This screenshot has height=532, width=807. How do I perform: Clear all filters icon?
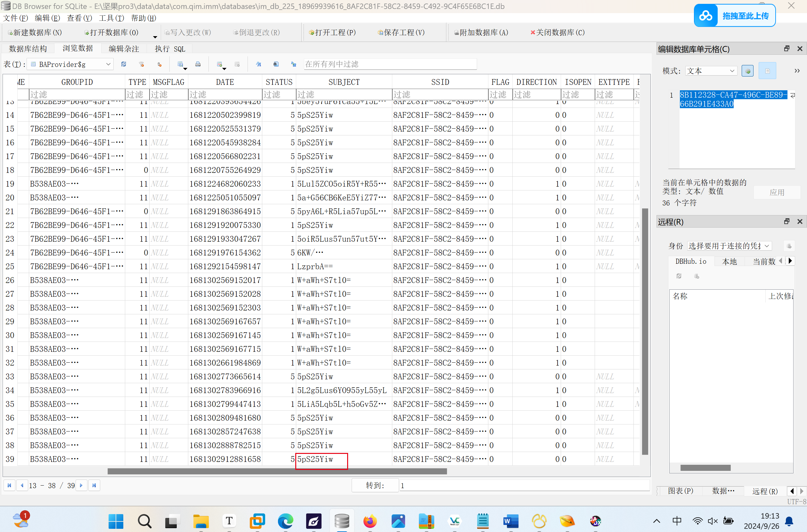[x=142, y=64]
